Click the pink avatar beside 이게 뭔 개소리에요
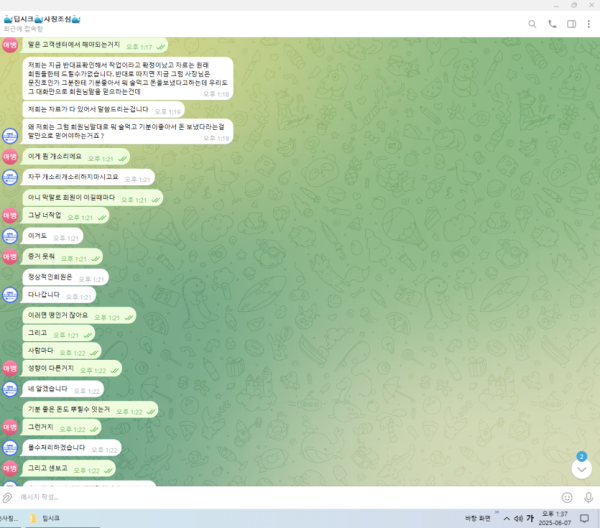This screenshot has width=600, height=528. (x=10, y=156)
